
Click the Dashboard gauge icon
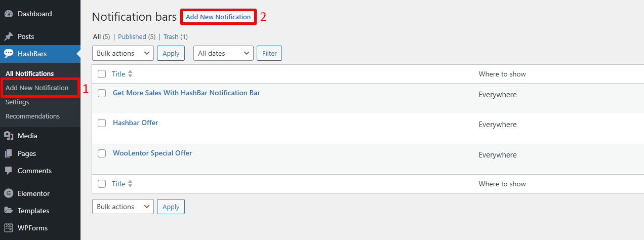(x=9, y=14)
